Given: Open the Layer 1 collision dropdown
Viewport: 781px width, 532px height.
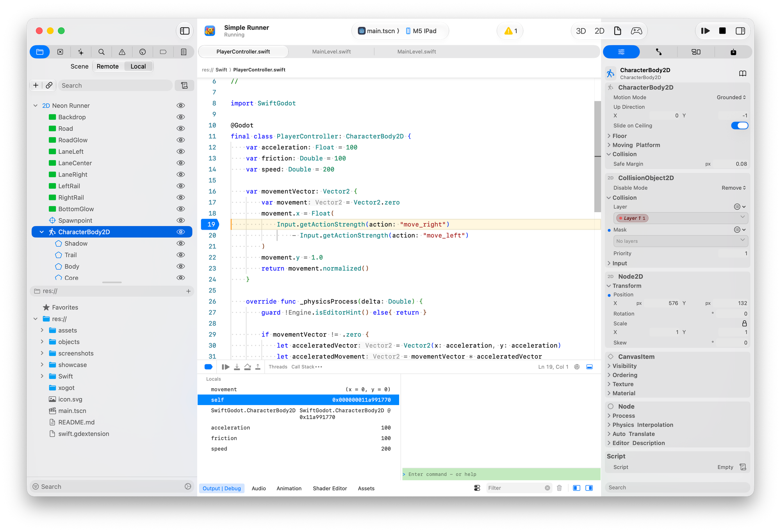Looking at the screenshot, I should (x=681, y=218).
